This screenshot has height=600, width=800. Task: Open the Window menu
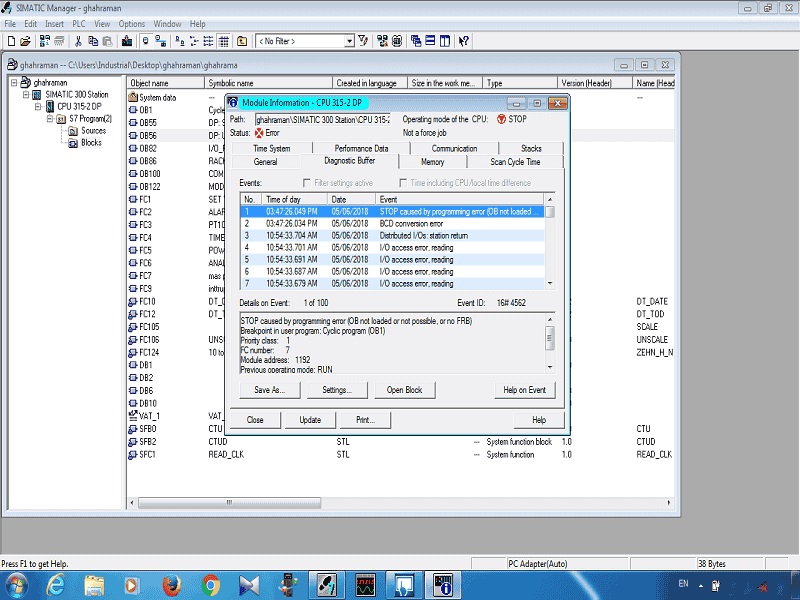point(167,24)
